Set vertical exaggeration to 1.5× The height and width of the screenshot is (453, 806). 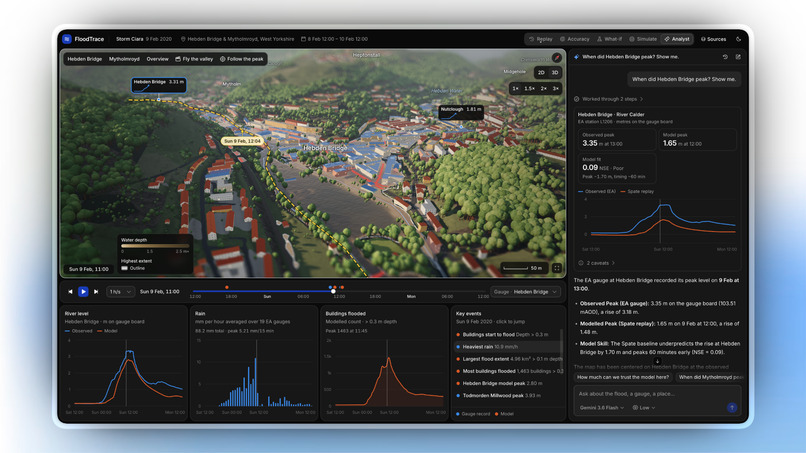pos(529,88)
